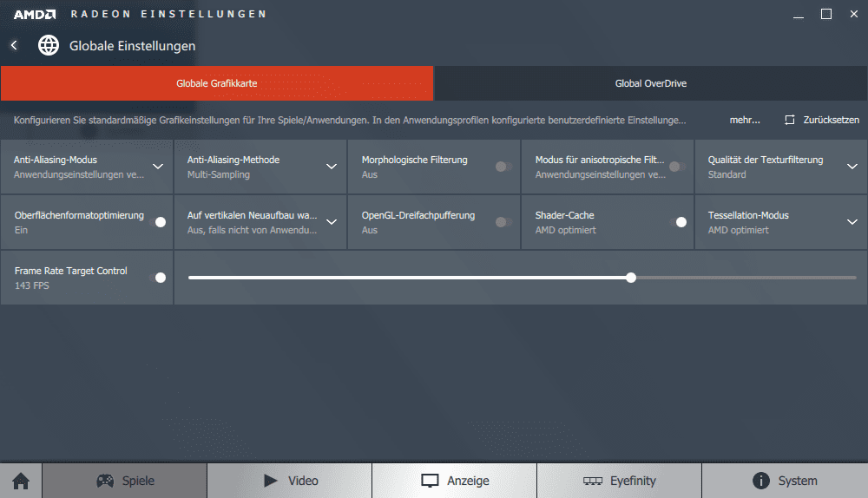Open the Home screen via the house icon
The width and height of the screenshot is (868, 498).
21,481
